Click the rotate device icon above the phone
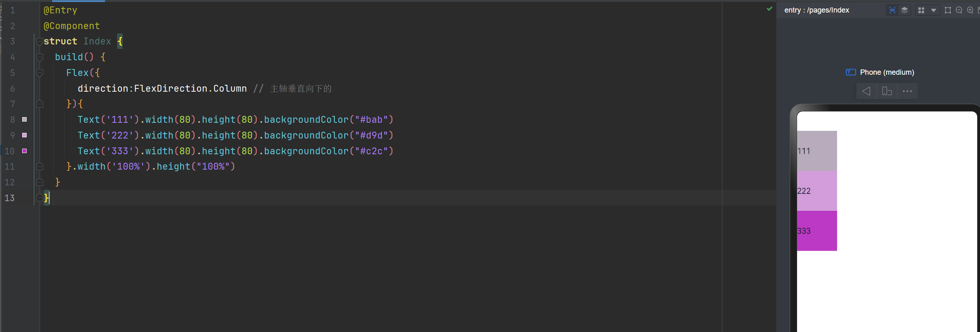The height and width of the screenshot is (332, 980). [x=887, y=91]
